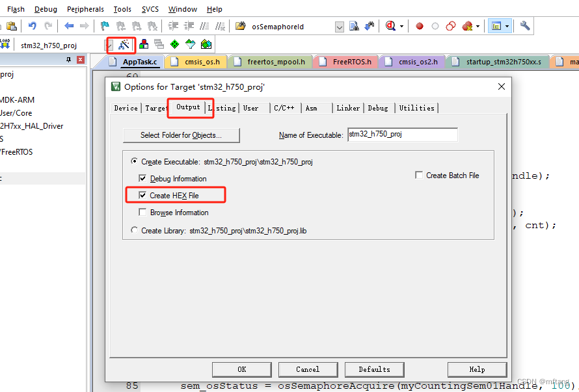
Task: Click the OK button
Action: coord(242,369)
